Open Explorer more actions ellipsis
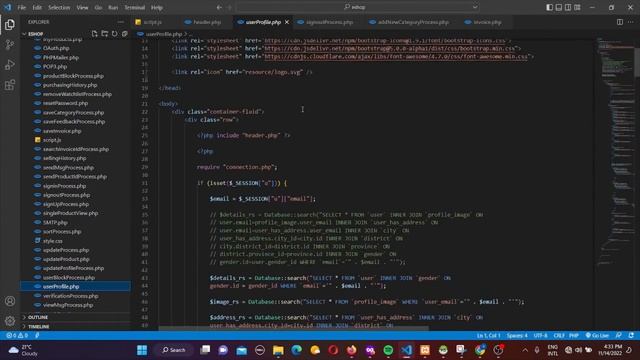The width and height of the screenshot is (640, 360). pos(120,22)
